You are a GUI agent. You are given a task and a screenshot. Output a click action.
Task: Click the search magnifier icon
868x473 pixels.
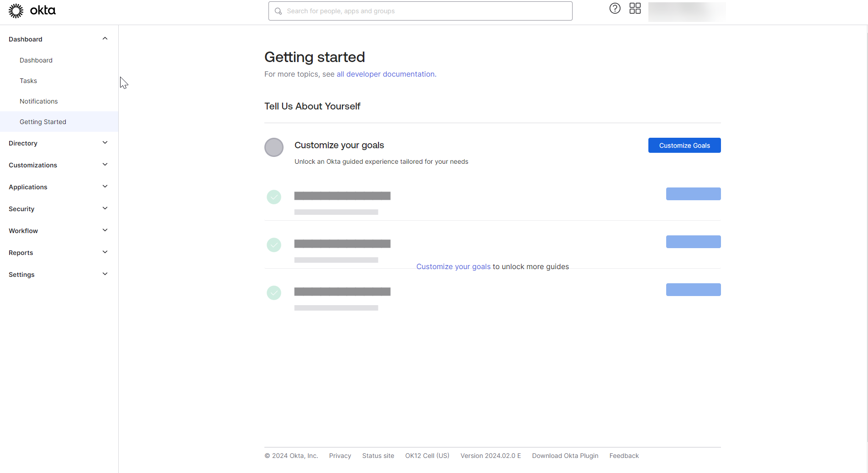278,11
